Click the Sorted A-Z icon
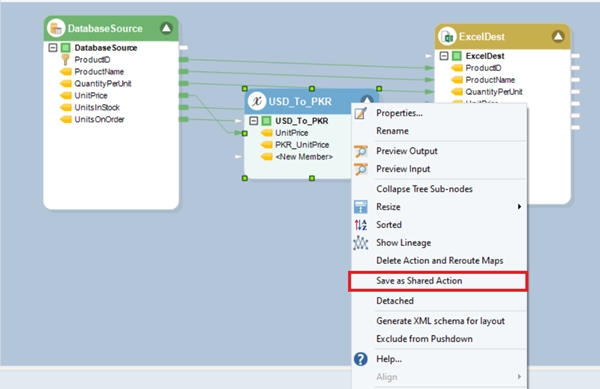The width and height of the screenshot is (600, 389). [x=360, y=225]
